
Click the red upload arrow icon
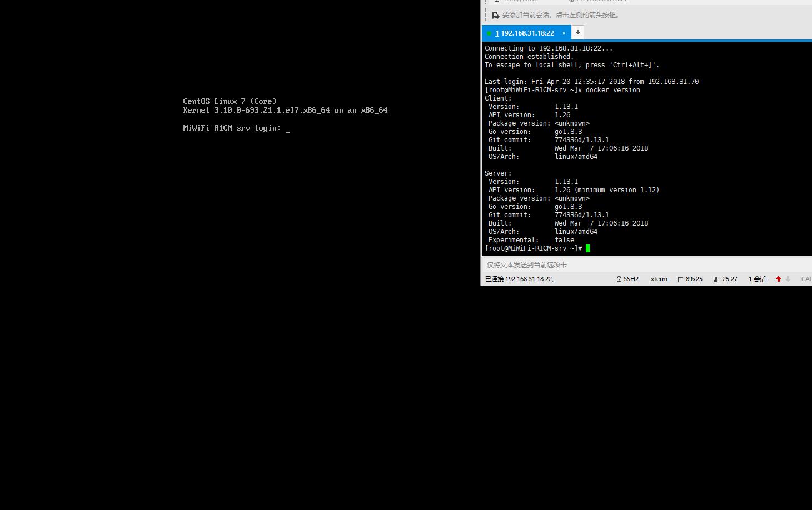pos(779,279)
